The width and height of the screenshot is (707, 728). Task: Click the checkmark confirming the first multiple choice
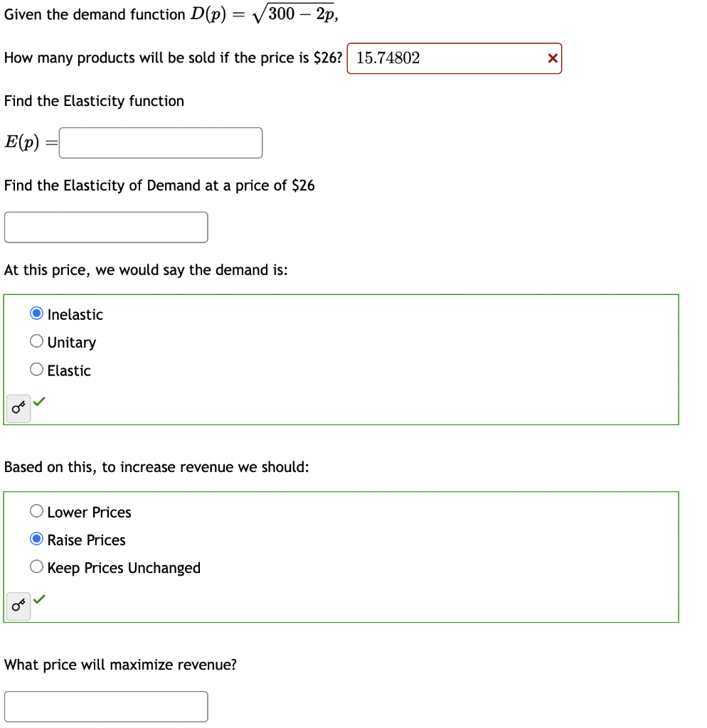click(x=39, y=401)
